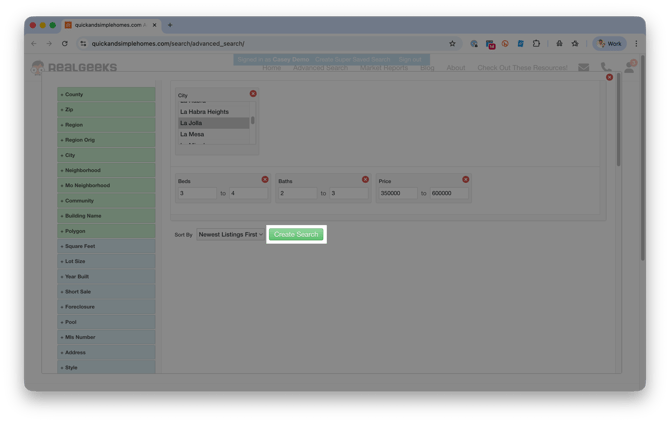Bookmark this page with star icon
Viewport: 670px width, 423px height.
click(x=452, y=44)
